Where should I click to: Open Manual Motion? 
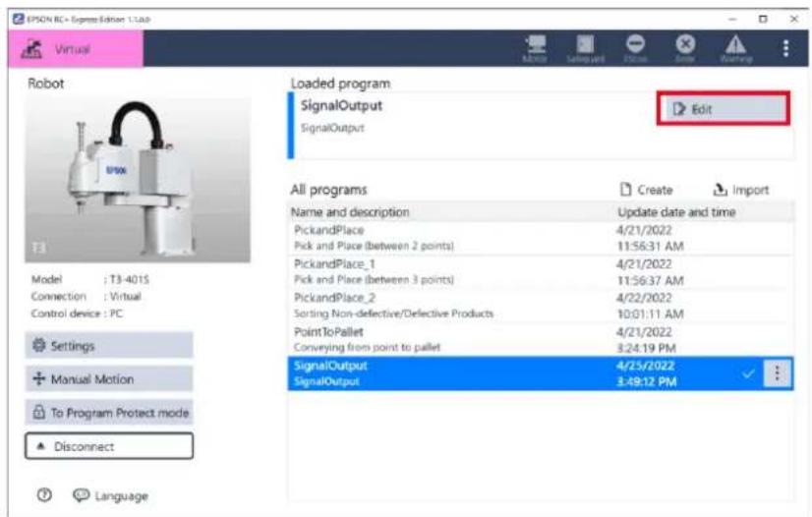pos(109,378)
